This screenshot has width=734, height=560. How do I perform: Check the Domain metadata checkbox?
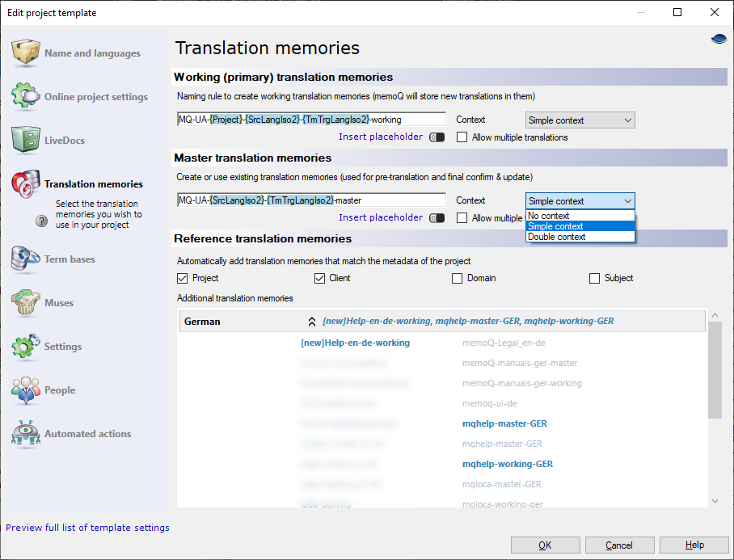(x=457, y=278)
